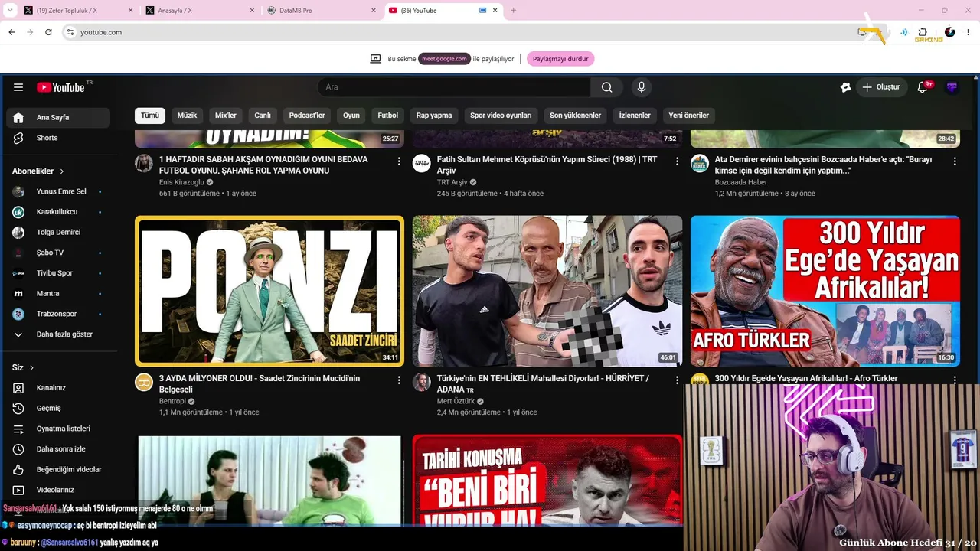Screen dimensions: 980x551
Task: Go to Shorts in the sidebar
Action: (x=58, y=138)
